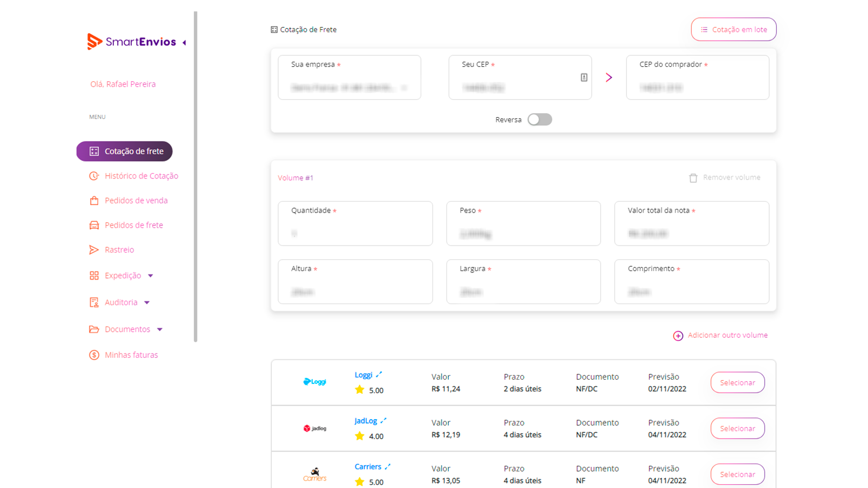Viewport: 868px width, 488px height.
Task: Click the Carriers rating star
Action: pos(359,481)
